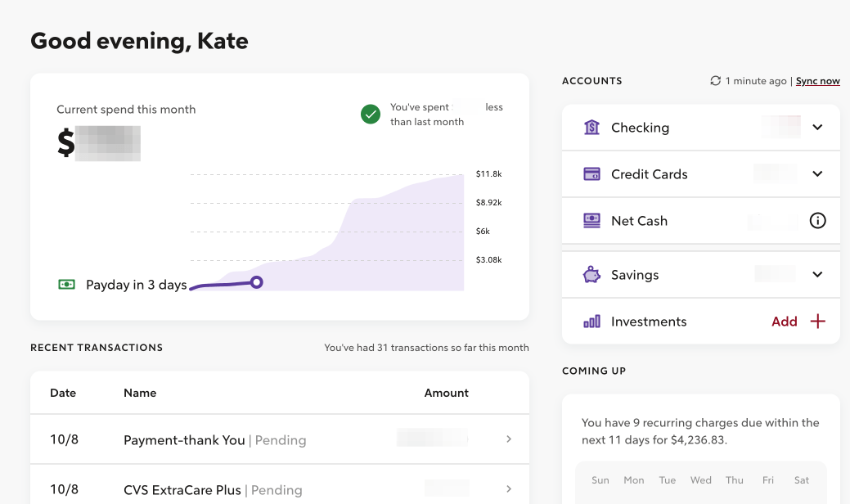
Task: Expand the Credit Cards section
Action: pos(817,174)
